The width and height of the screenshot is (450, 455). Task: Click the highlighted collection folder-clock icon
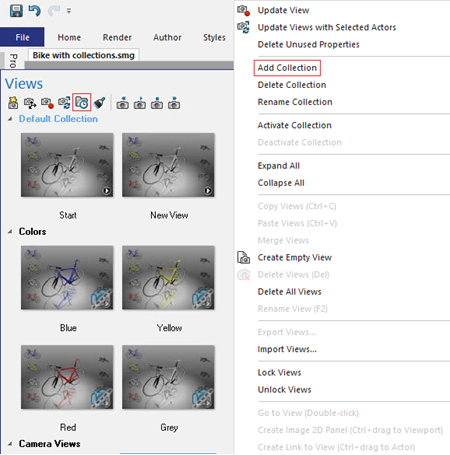(82, 102)
